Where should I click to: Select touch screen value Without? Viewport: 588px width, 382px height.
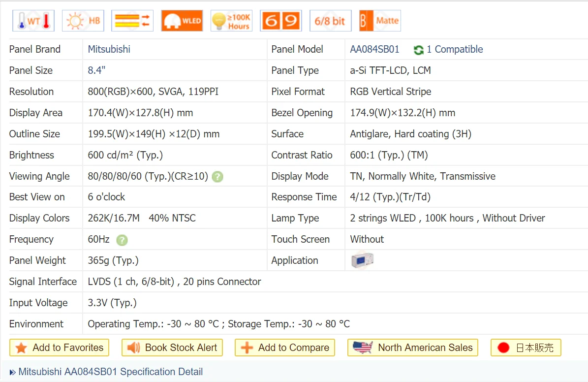click(367, 239)
